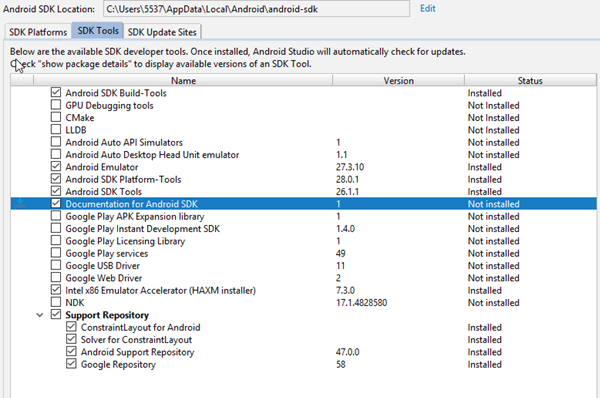Screen dimensions: 600x398
Task: Select the Android Emulator row name
Action: tap(101, 167)
